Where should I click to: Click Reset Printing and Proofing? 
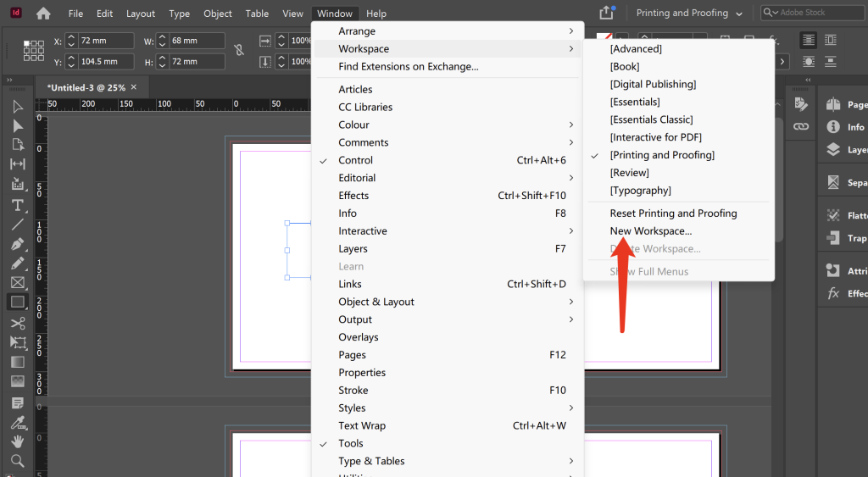coord(673,214)
